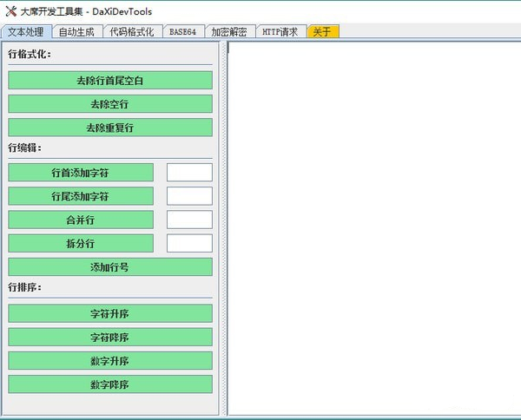Image resolution: width=521 pixels, height=420 pixels.
Task: Click the vertical splitter beside the text area
Action: click(x=224, y=228)
